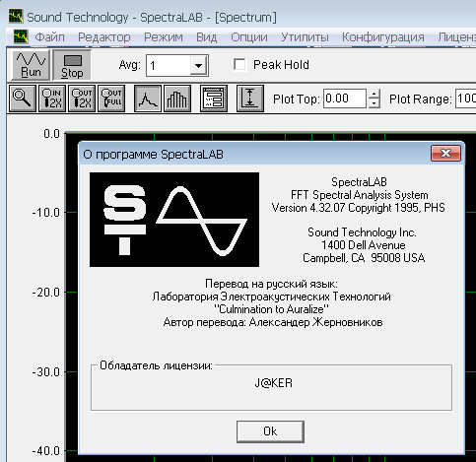Click the Version 4.32.07 text line

(358, 208)
